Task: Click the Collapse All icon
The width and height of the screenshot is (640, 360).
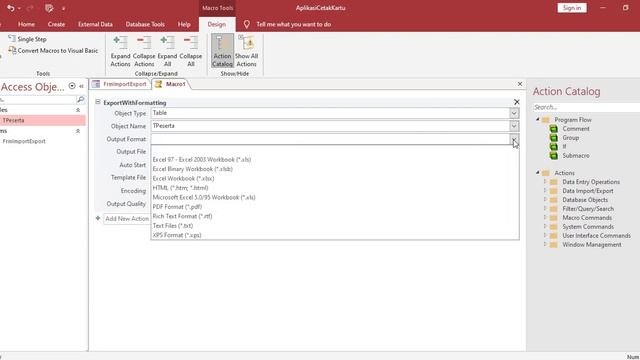Action: 191,51
